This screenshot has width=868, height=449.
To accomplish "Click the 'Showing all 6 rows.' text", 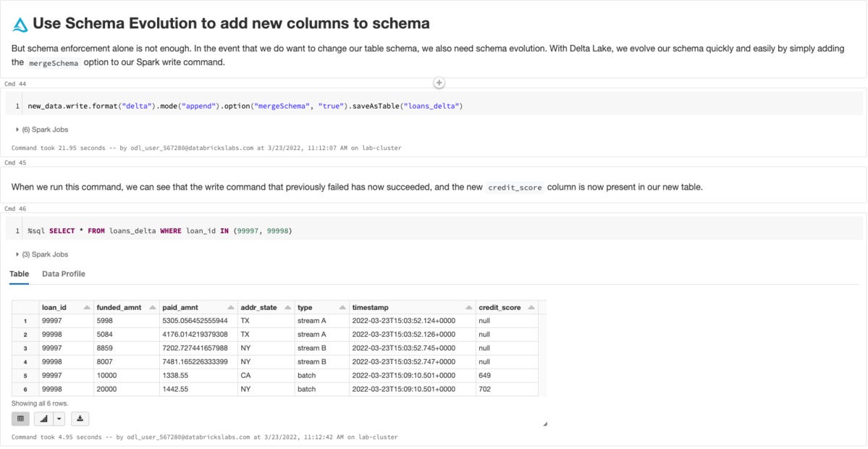I will click(40, 403).
